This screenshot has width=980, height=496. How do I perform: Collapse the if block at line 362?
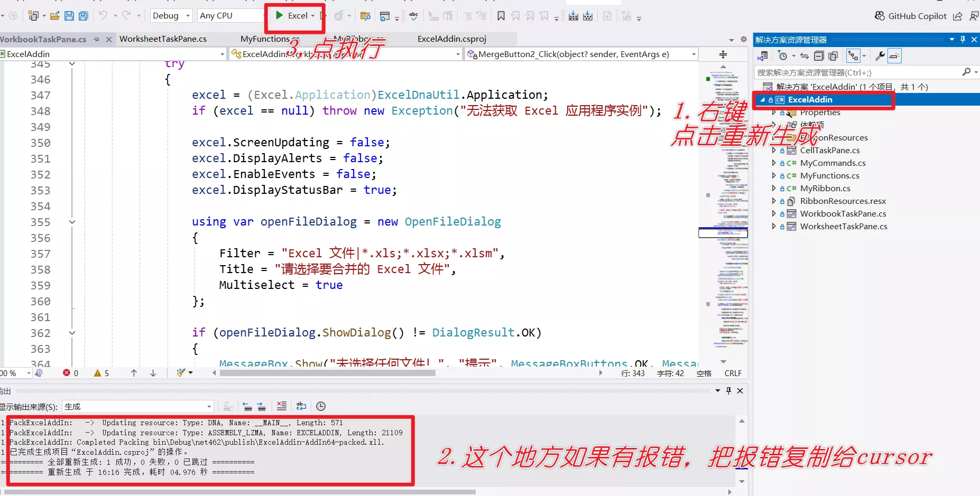point(72,333)
